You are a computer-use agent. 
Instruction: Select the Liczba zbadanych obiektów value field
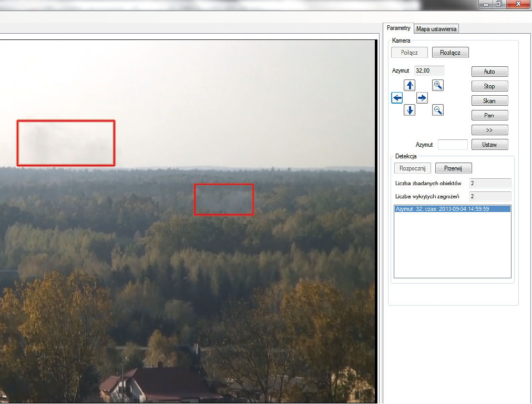[x=490, y=184]
